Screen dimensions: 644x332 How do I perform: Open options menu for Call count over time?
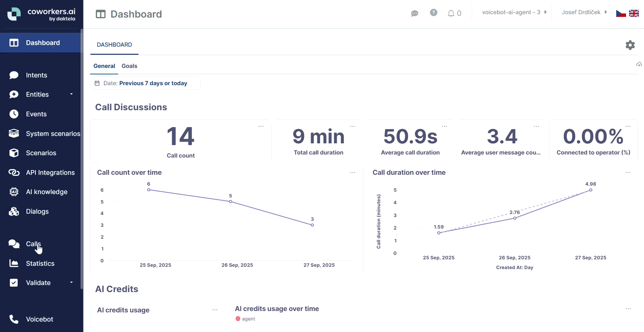352,172
